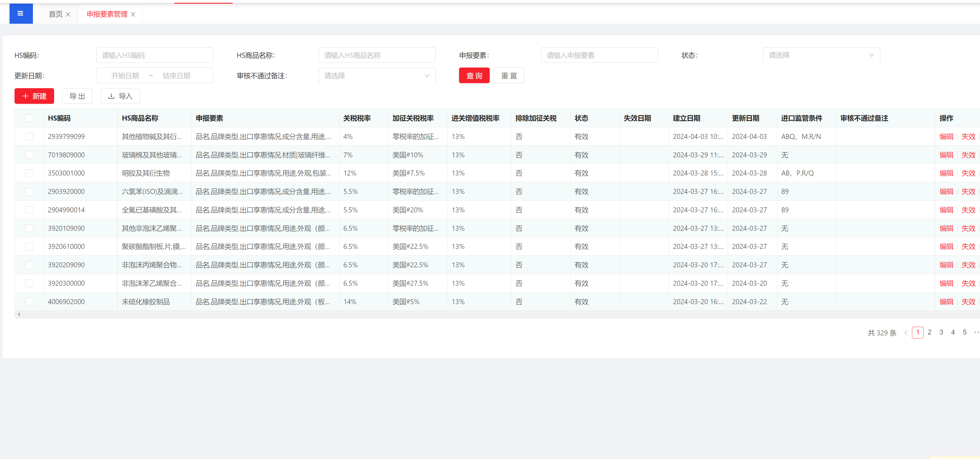Go to pagination page 2
980x459 pixels.
929,332
